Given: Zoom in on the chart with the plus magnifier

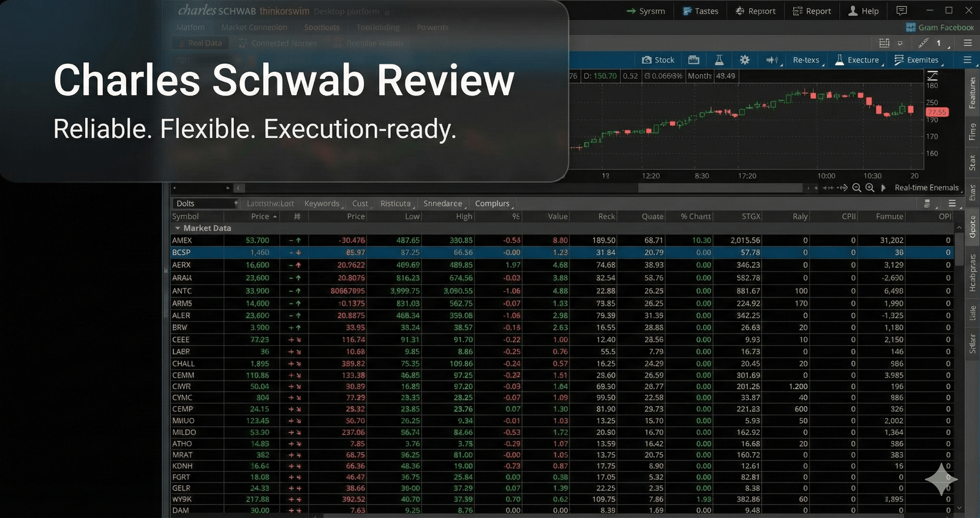Looking at the screenshot, I should pos(870,188).
